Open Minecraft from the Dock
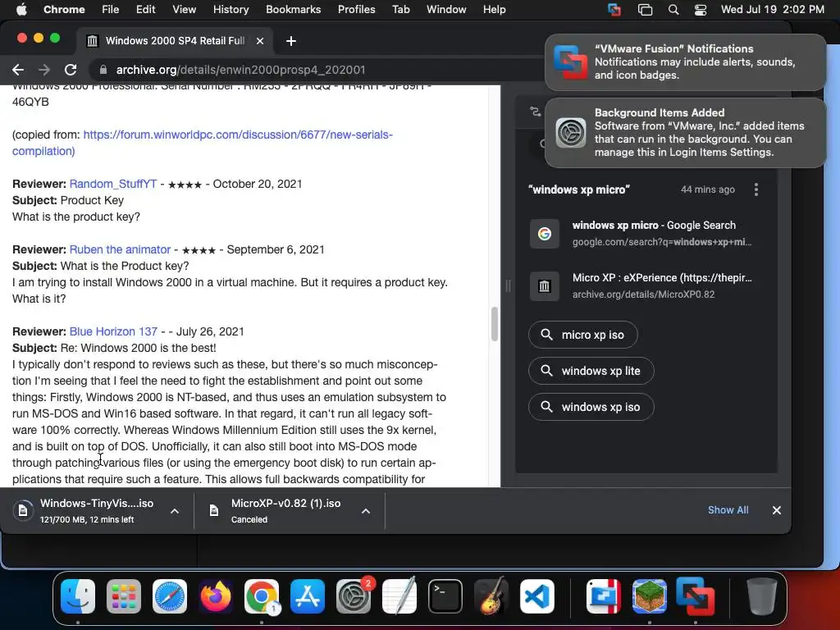The image size is (840, 630). pos(650,596)
